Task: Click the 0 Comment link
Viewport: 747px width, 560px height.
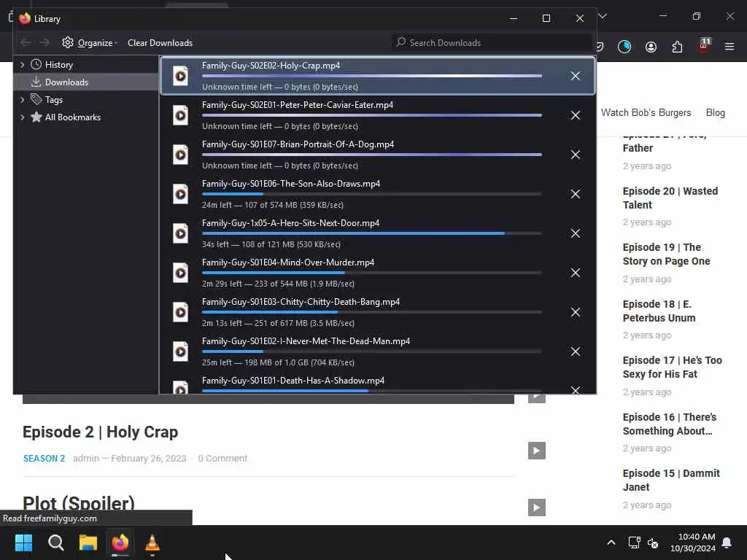Action: 222,459
